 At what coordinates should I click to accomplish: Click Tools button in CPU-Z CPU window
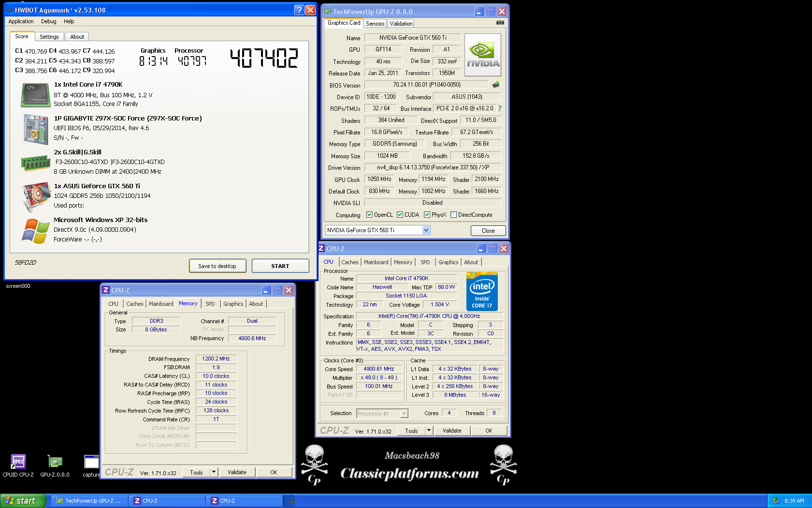(x=411, y=431)
